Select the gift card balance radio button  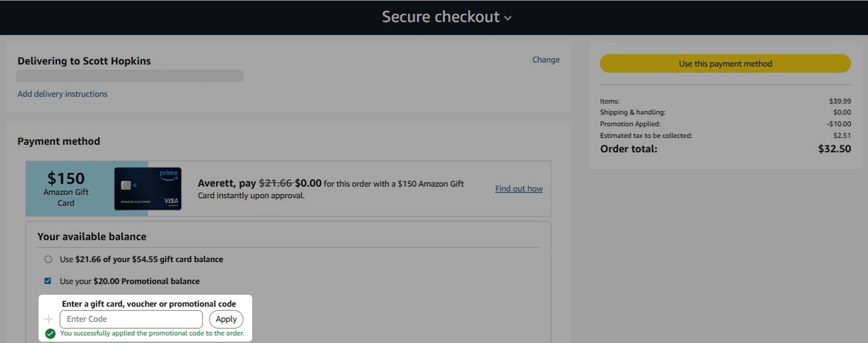point(48,259)
